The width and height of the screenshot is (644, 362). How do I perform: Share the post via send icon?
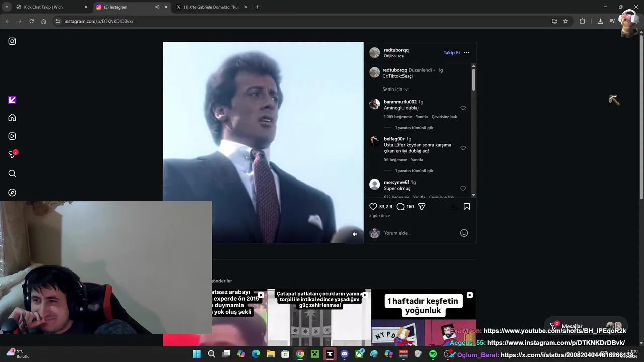click(x=422, y=206)
